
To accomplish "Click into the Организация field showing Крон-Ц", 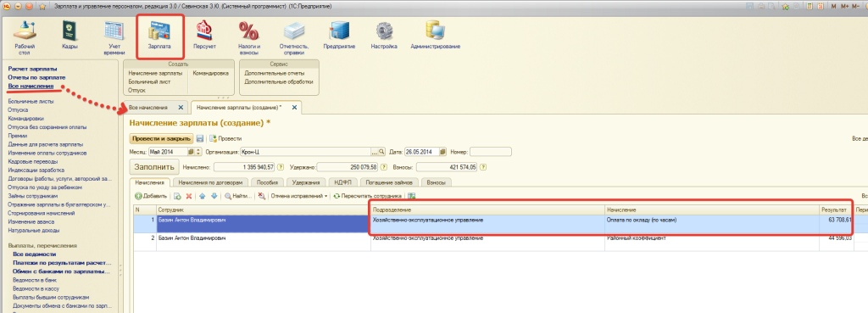I will [x=305, y=151].
